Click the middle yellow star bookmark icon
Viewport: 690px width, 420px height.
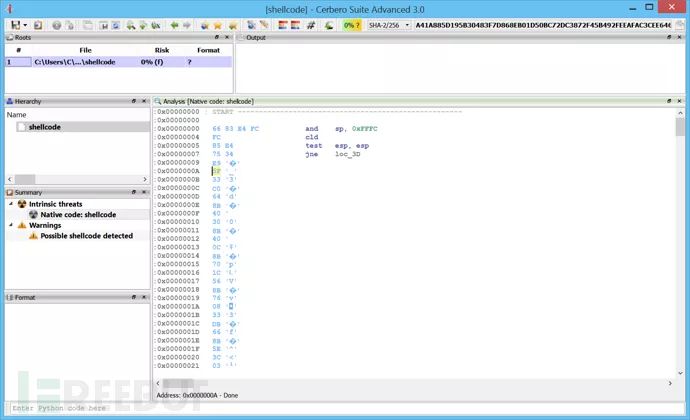click(x=219, y=24)
